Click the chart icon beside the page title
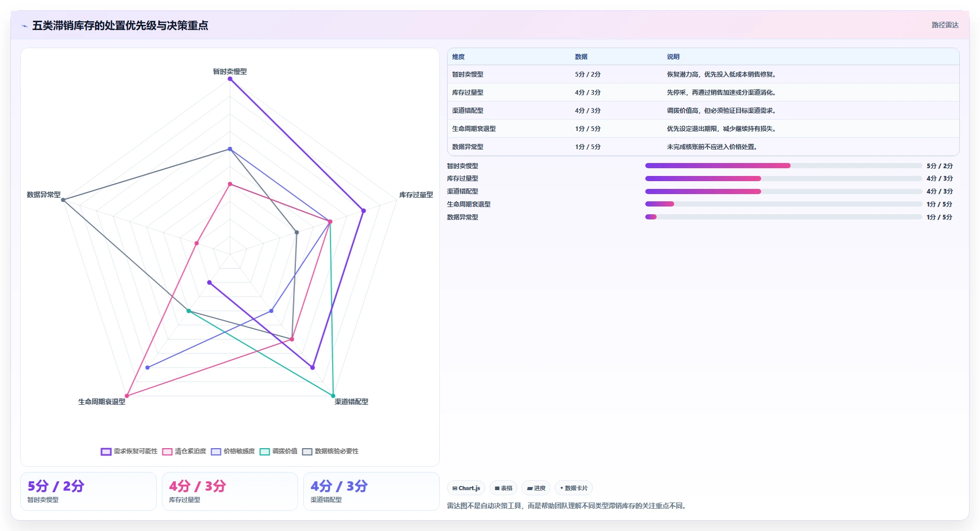Screen dimensions: 980x531 point(24,26)
